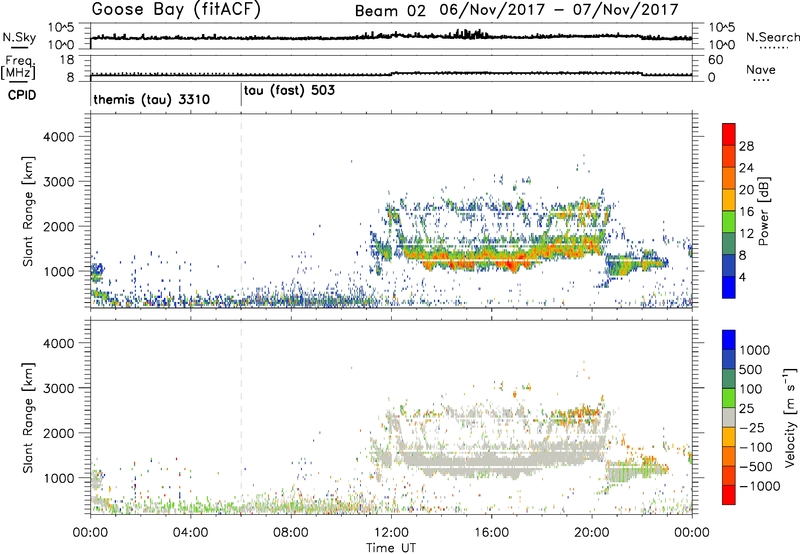Screen dimensions: 800x554
Task: Click the 'Nave' legend label
Action: coord(761,69)
